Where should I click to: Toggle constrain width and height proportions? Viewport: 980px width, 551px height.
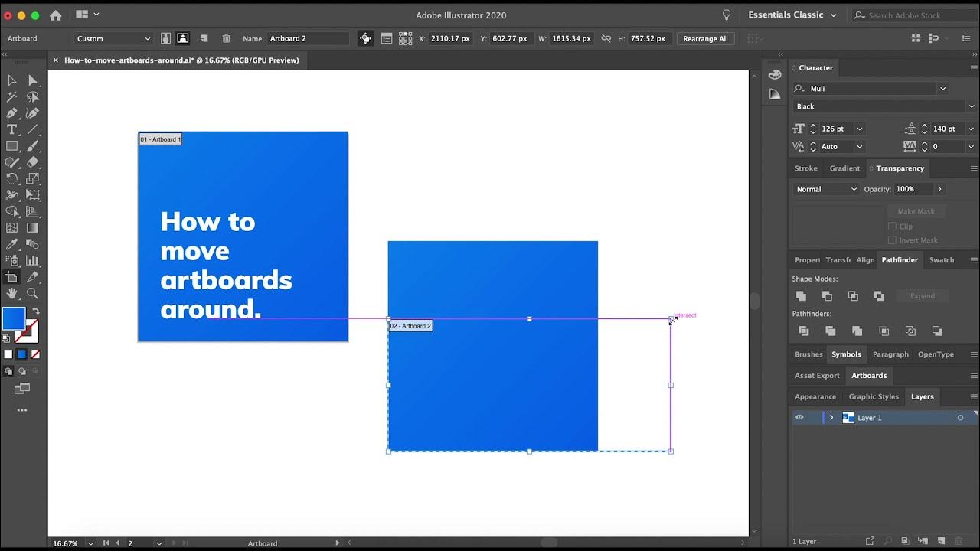coord(606,38)
